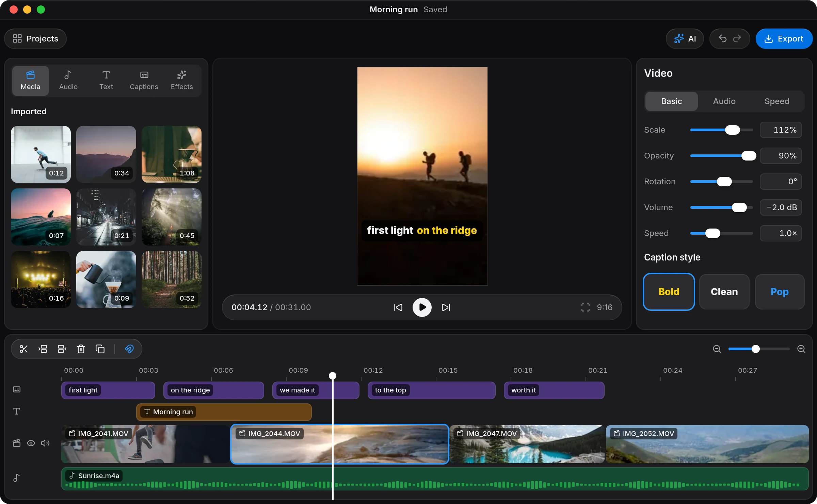Enter fullscreen preview
Image resolution: width=817 pixels, height=504 pixels.
[x=586, y=307]
